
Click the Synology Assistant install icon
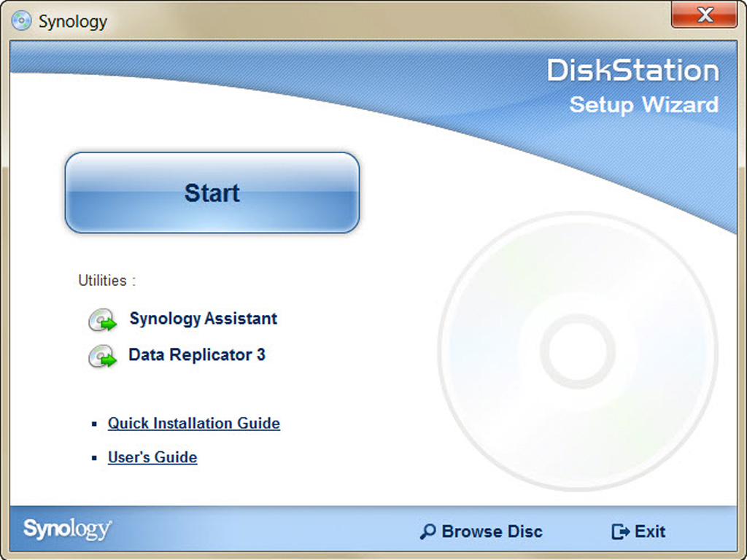[x=102, y=319]
